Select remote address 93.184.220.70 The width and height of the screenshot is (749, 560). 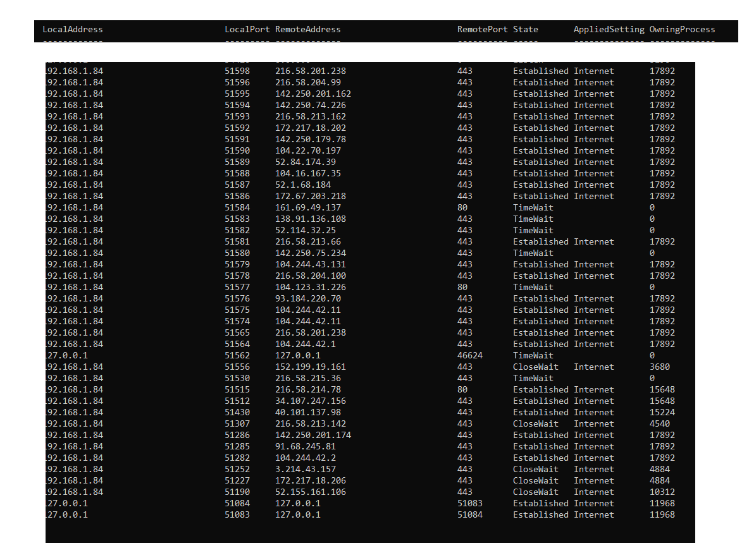coord(307,299)
